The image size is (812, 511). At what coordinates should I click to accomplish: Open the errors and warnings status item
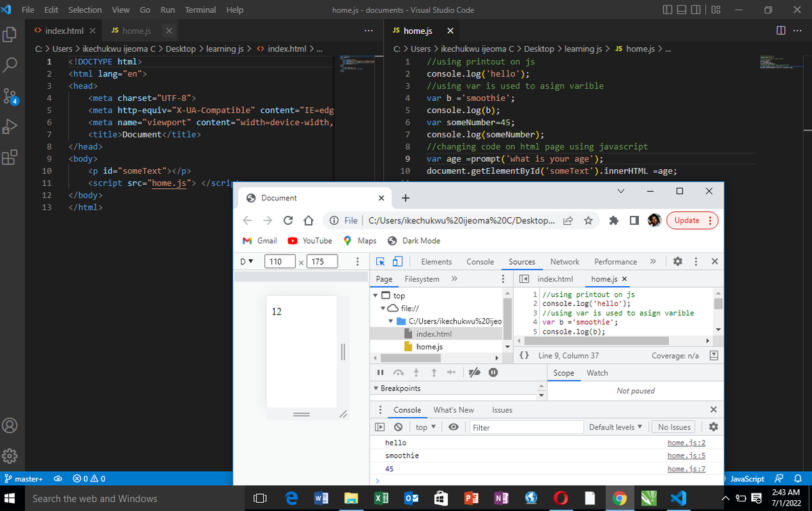pyautogui.click(x=90, y=479)
